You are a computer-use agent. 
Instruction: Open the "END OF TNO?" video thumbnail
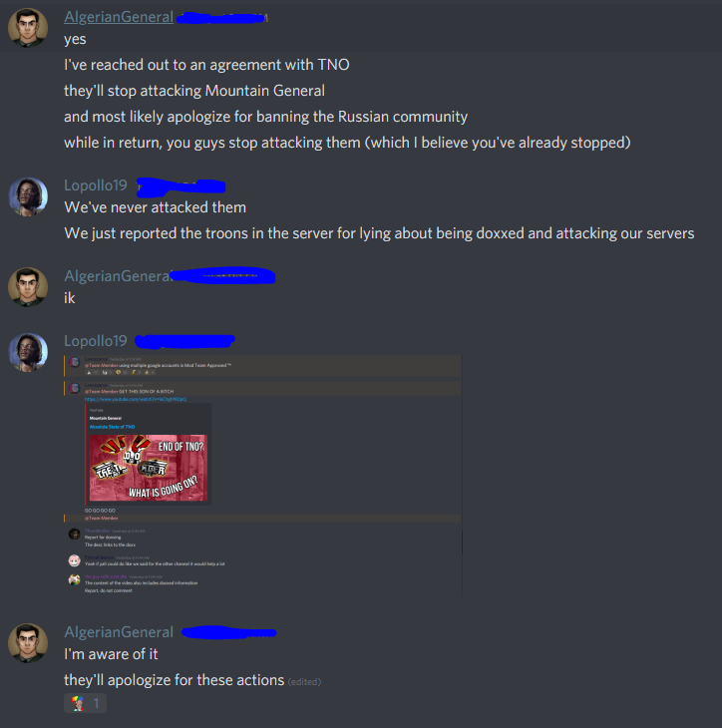tap(149, 468)
